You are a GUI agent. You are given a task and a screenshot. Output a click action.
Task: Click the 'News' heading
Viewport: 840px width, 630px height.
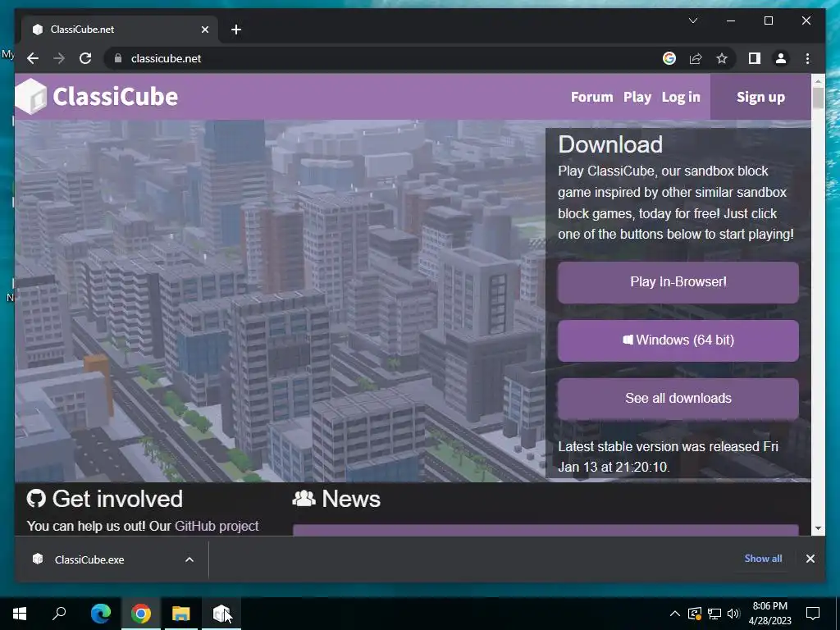(x=351, y=499)
